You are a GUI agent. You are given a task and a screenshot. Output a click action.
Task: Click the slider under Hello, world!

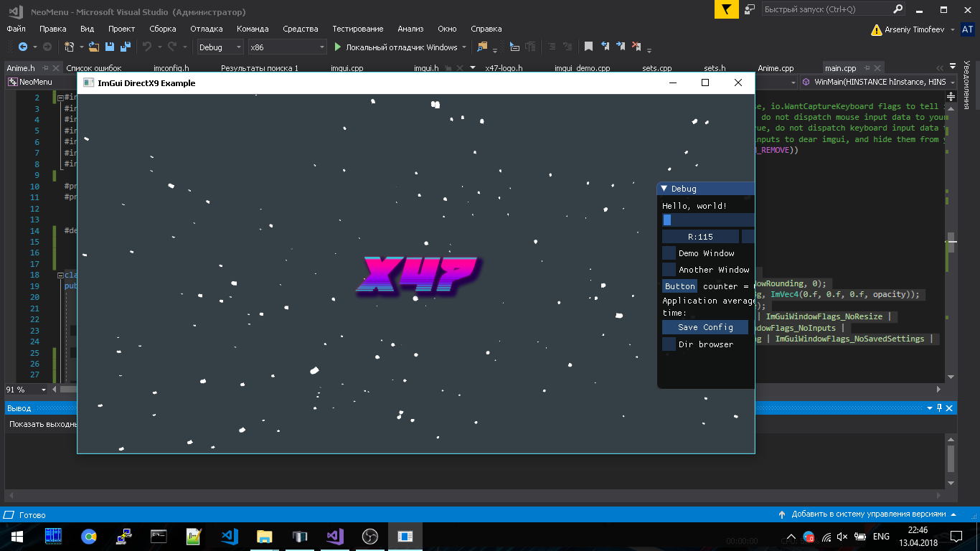pyautogui.click(x=707, y=220)
